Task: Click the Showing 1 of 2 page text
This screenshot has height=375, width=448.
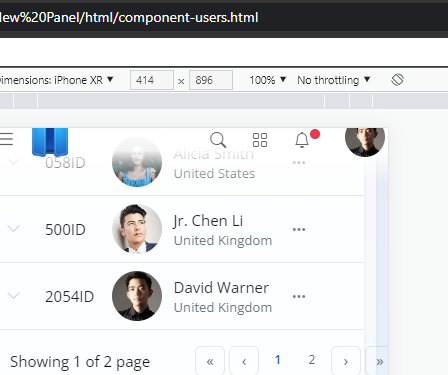Action: 80,362
